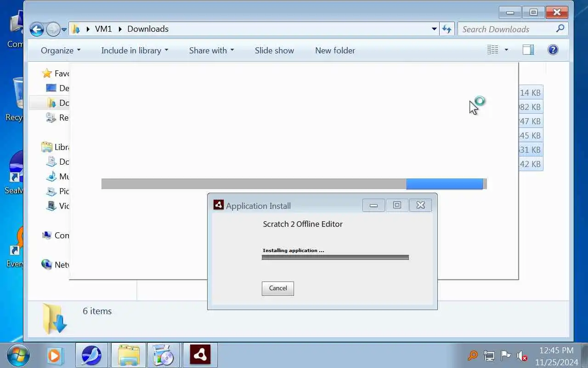
Task: Open the installer disc icon on taskbar
Action: coord(163,356)
